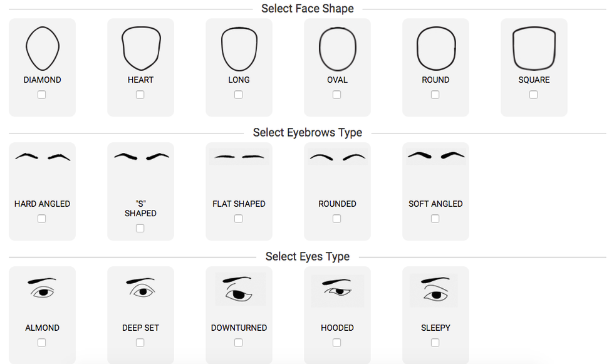Click the square face shape outline
614x364 pixels.
pyautogui.click(x=534, y=48)
